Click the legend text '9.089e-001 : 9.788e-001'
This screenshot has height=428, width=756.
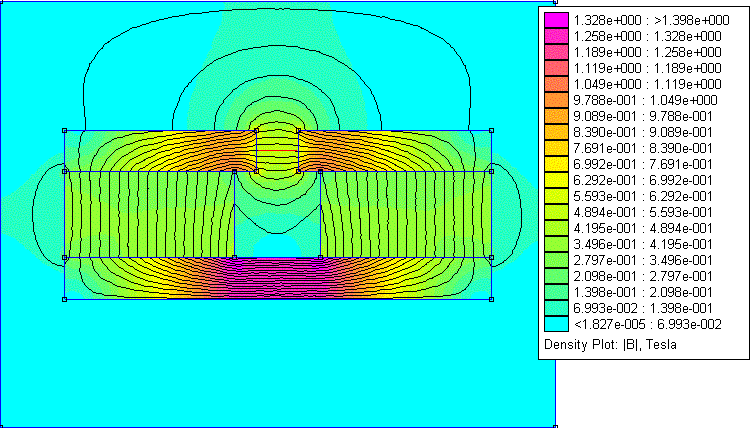643,116
